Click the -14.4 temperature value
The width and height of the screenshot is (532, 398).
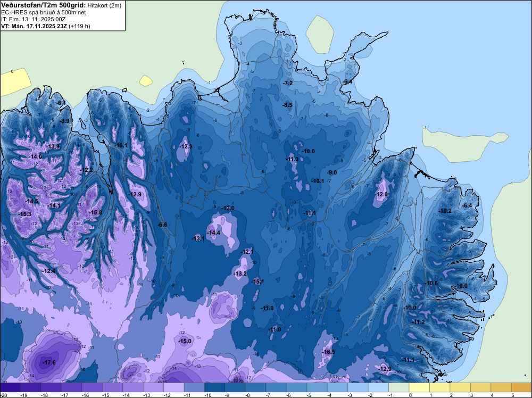pyautogui.click(x=214, y=233)
